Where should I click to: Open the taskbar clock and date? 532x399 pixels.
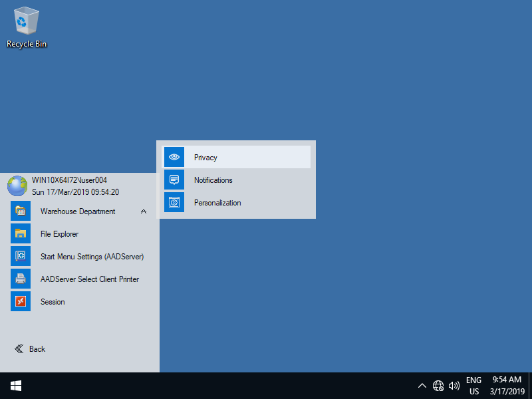tap(507, 386)
